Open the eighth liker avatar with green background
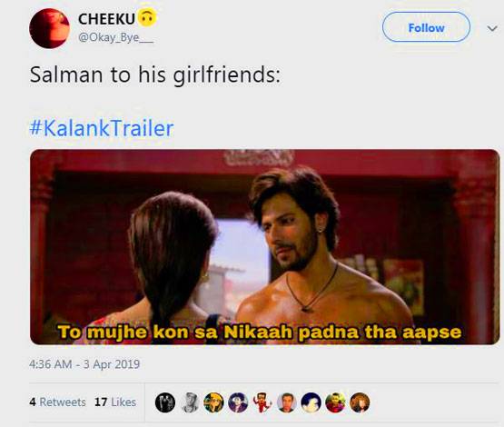This screenshot has width=504, height=427. [336, 402]
